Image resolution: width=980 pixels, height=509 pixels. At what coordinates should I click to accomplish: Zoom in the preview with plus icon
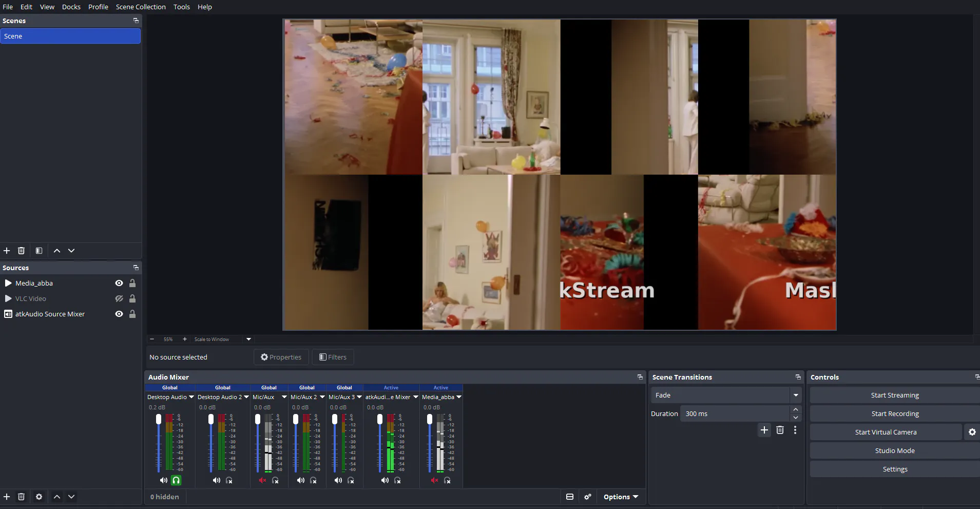coord(185,339)
